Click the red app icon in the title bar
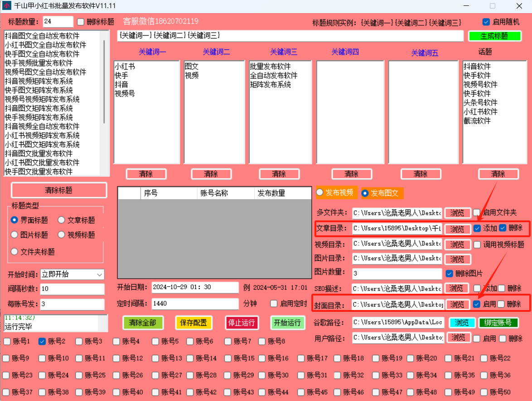The image size is (532, 401). point(6,6)
